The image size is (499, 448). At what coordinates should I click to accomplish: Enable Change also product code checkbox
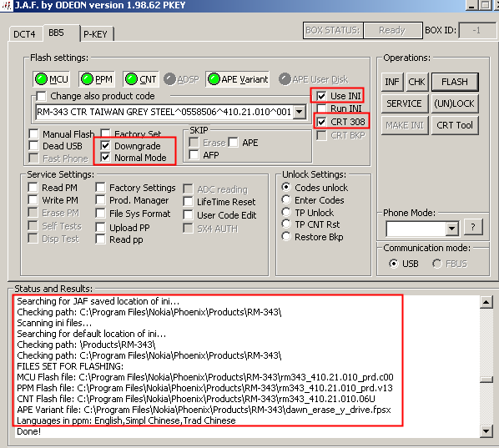coord(41,96)
